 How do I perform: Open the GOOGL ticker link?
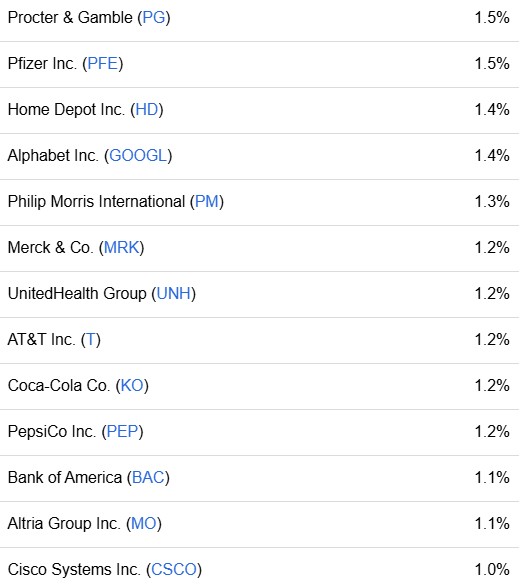[138, 155]
